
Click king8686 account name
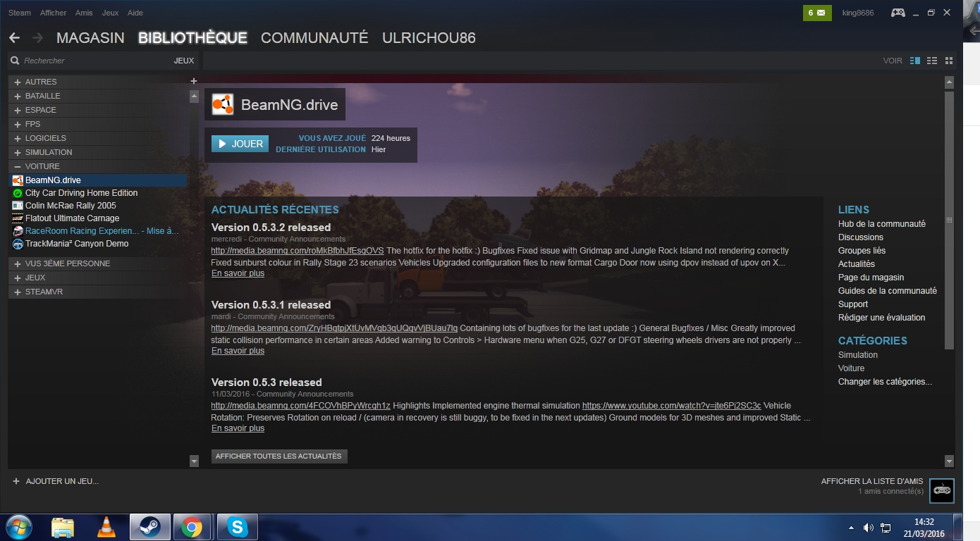858,13
